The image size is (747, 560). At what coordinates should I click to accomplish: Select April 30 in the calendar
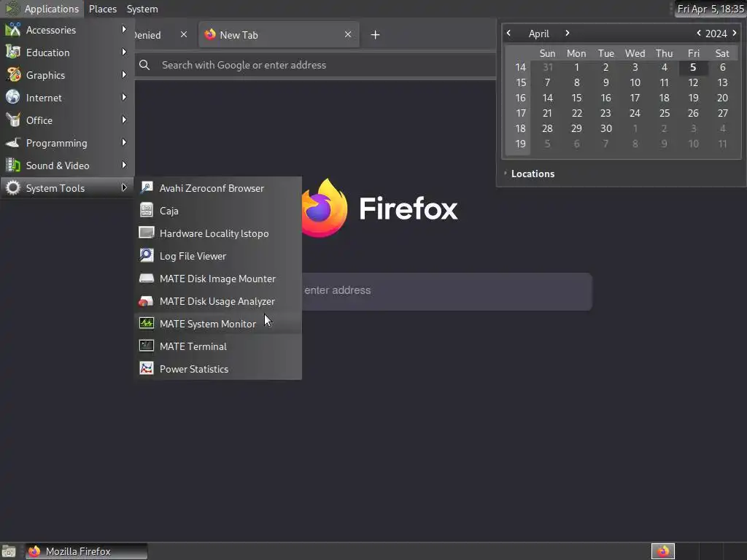coord(605,128)
